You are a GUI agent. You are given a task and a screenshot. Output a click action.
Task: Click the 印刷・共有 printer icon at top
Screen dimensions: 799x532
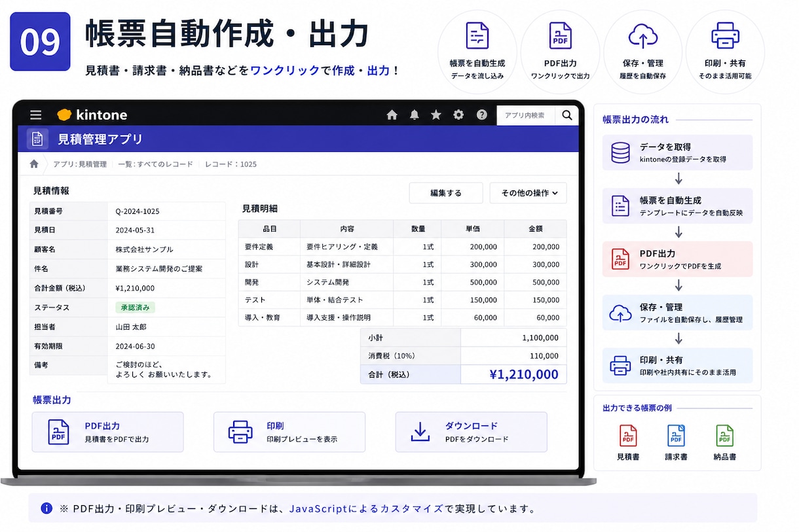point(725,35)
